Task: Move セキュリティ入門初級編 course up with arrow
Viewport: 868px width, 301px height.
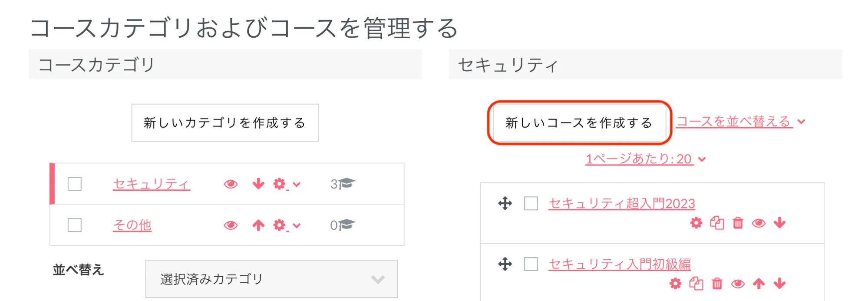Action: point(759,284)
